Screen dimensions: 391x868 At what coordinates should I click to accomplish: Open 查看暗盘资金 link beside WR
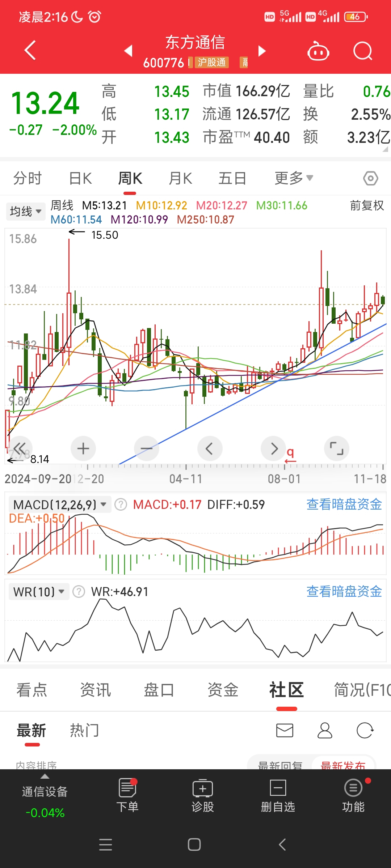click(x=344, y=592)
